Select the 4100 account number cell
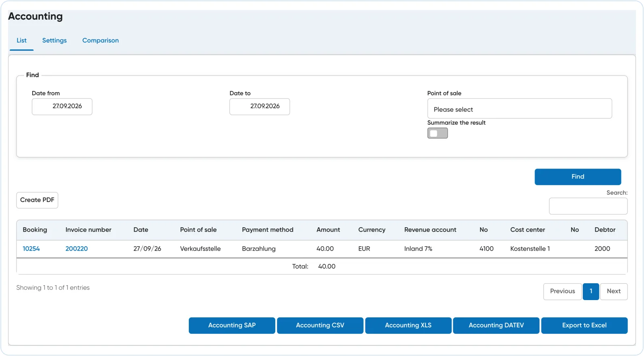 [x=487, y=249]
